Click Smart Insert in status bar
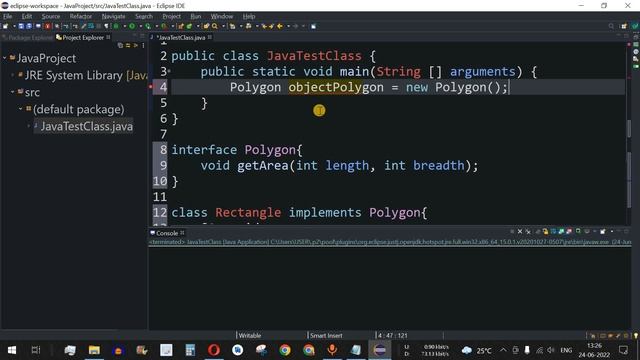Screen dimensions: 640x360 tap(326, 336)
